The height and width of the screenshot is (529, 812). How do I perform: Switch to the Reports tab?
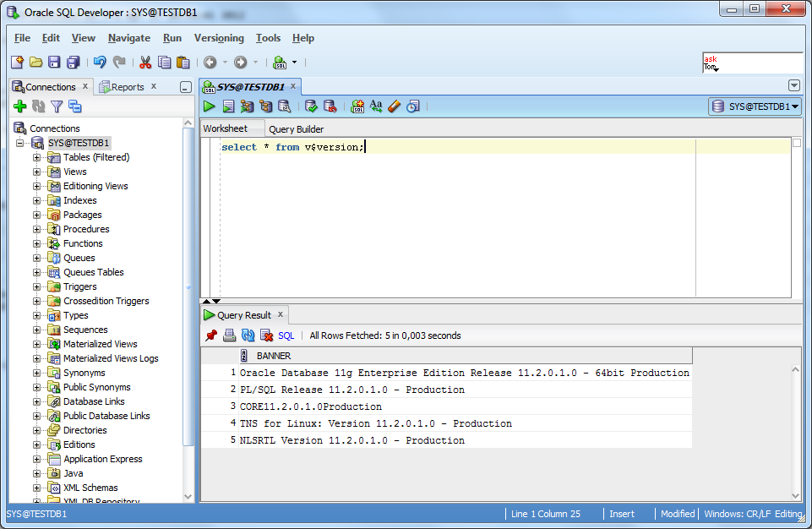pos(128,86)
